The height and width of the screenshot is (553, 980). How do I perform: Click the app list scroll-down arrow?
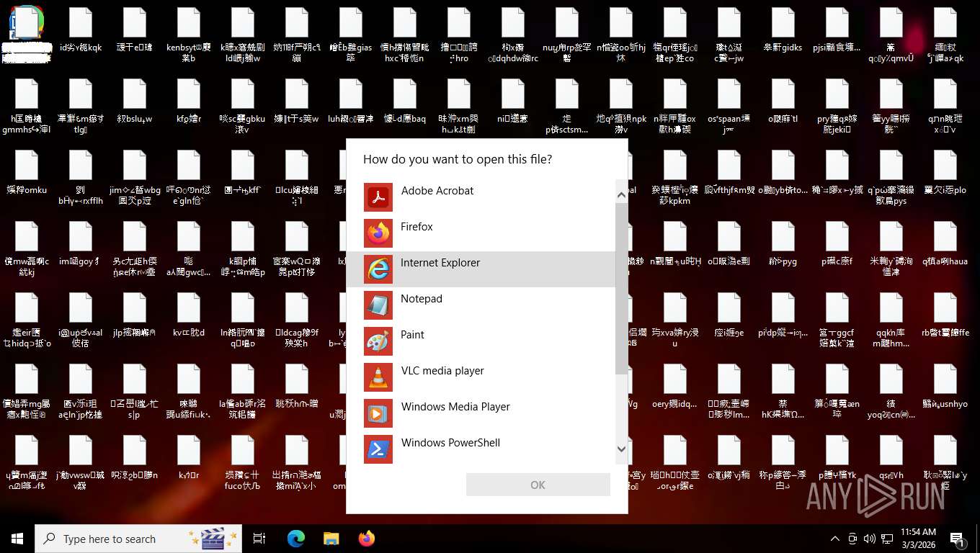[x=621, y=449]
